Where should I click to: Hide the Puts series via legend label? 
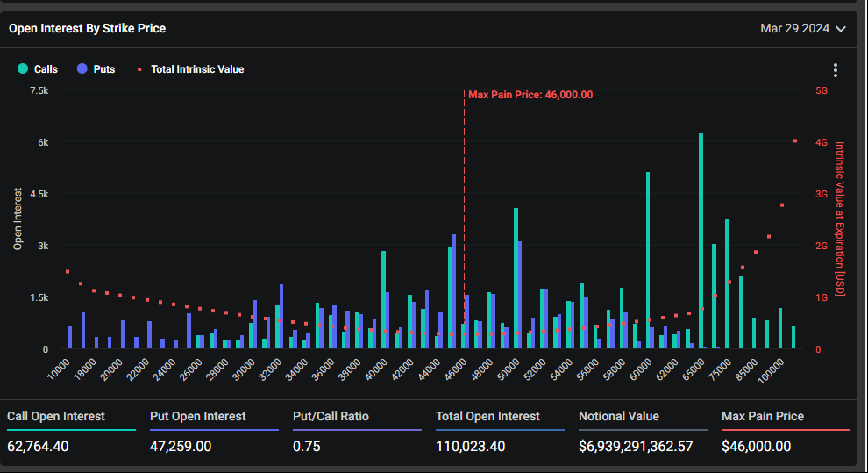tap(103, 68)
